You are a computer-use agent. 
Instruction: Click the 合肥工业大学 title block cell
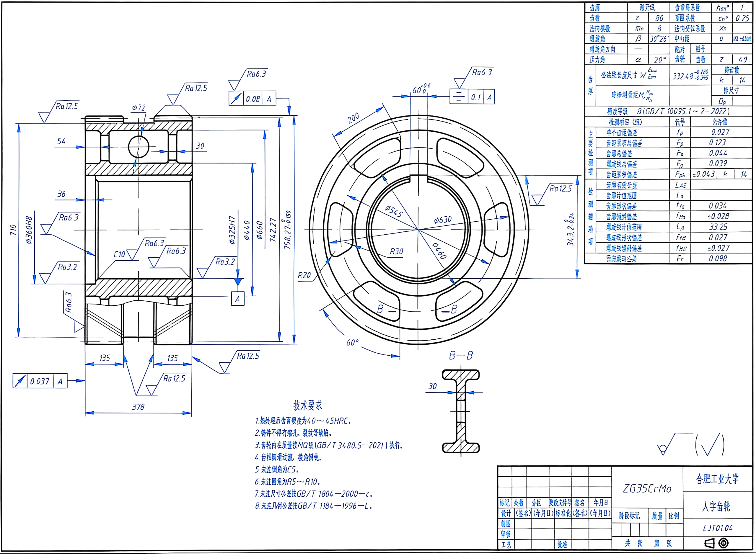718,479
